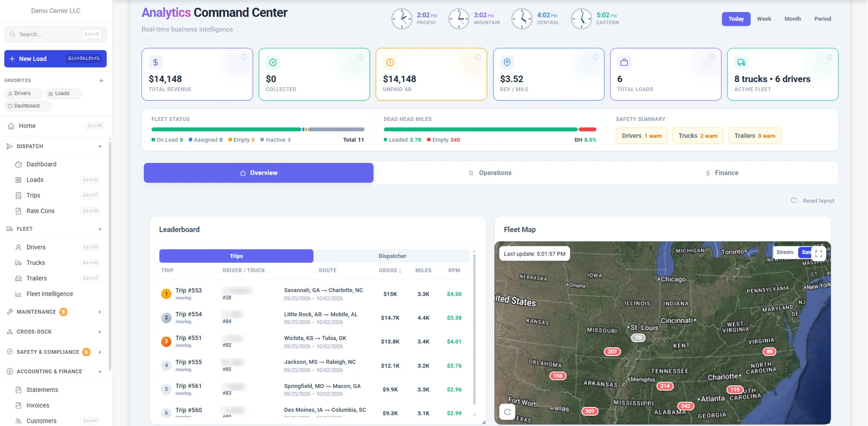Click the plus icon next to Favorites
The image size is (868, 426).
tap(101, 81)
